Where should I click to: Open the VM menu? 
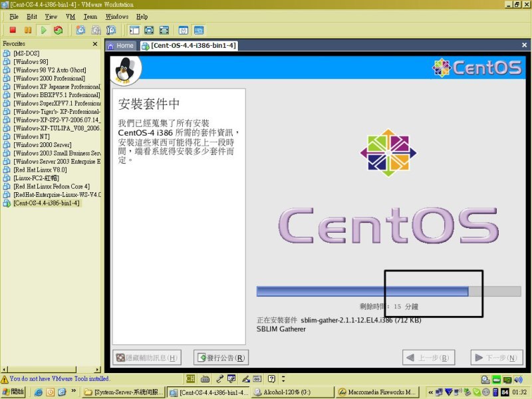[69, 16]
